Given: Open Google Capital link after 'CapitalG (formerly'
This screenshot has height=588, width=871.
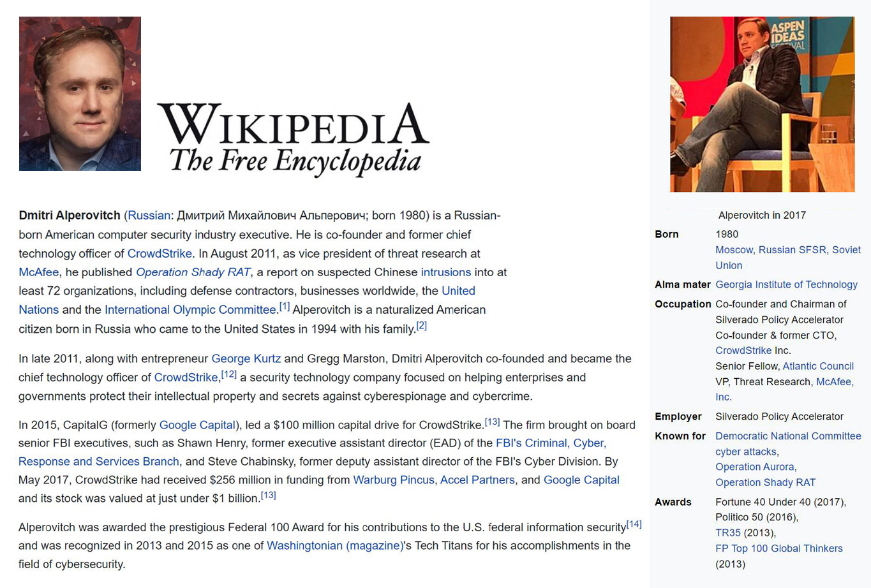Looking at the screenshot, I should point(198,425).
